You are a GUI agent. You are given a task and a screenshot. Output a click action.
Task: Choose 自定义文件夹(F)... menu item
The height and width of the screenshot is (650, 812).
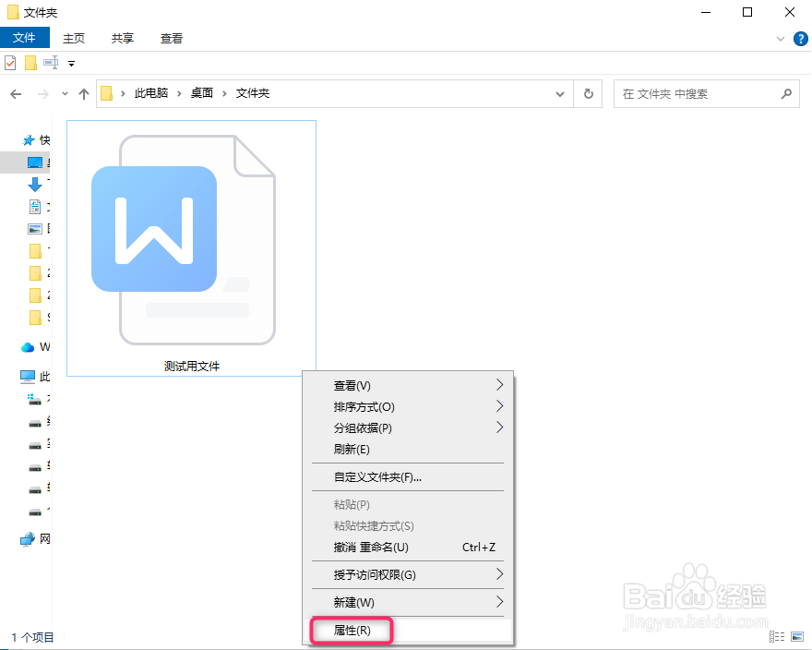click(x=408, y=477)
